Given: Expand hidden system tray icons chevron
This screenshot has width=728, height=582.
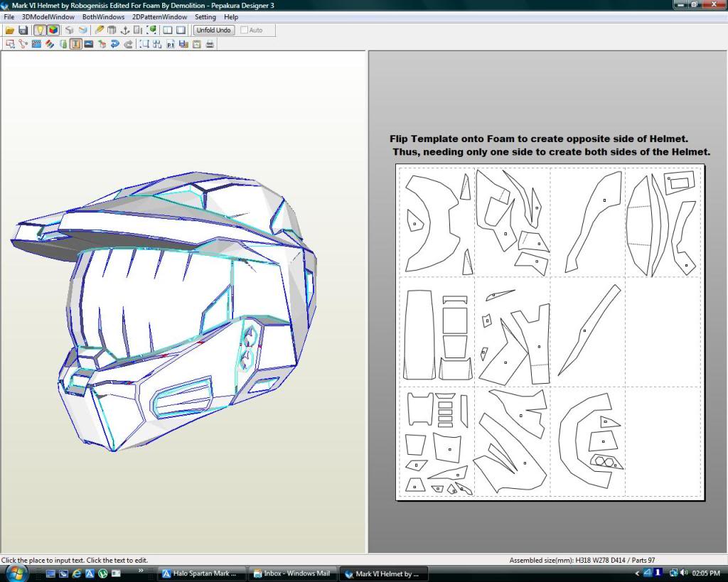Looking at the screenshot, I should click(637, 573).
